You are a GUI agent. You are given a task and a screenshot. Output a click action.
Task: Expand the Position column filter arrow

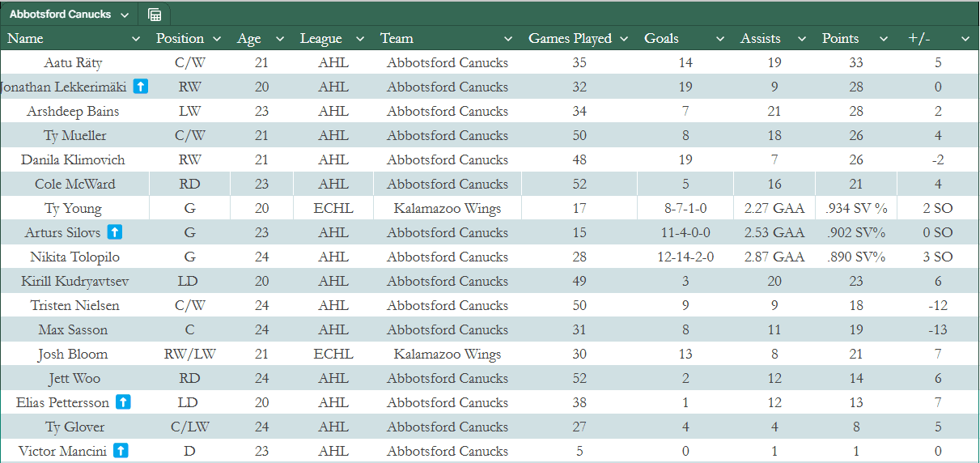(x=217, y=39)
